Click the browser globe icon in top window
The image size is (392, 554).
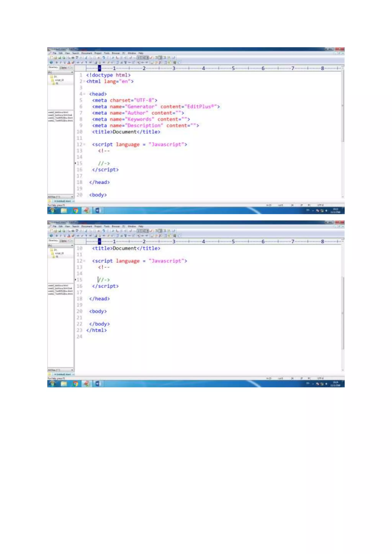pos(51,62)
